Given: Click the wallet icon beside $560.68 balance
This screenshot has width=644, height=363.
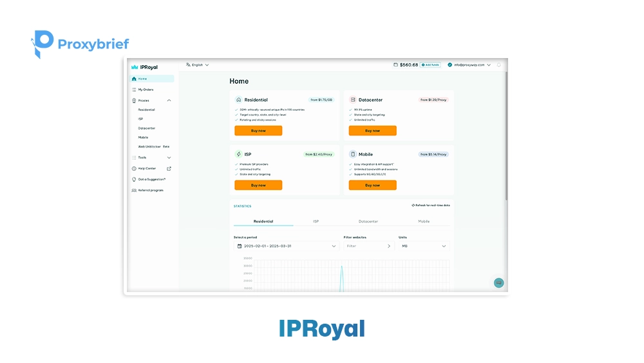Looking at the screenshot, I should (x=395, y=65).
